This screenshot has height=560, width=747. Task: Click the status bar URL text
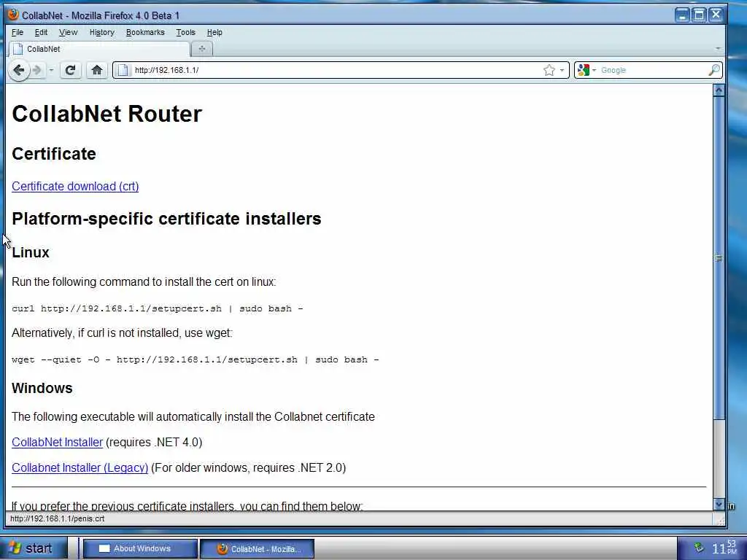point(57,518)
